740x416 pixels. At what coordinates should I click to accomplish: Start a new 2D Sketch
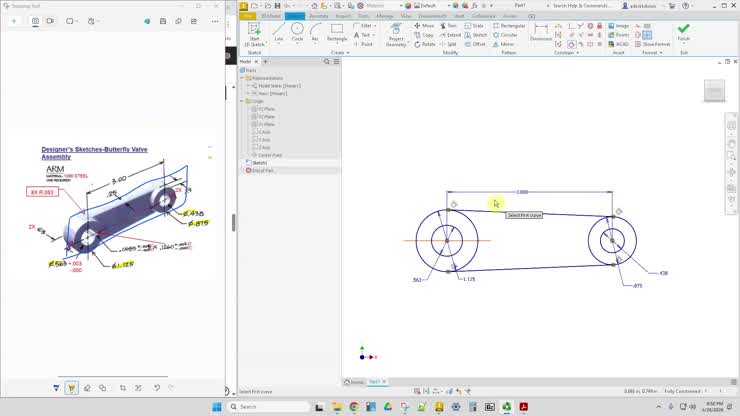254,34
